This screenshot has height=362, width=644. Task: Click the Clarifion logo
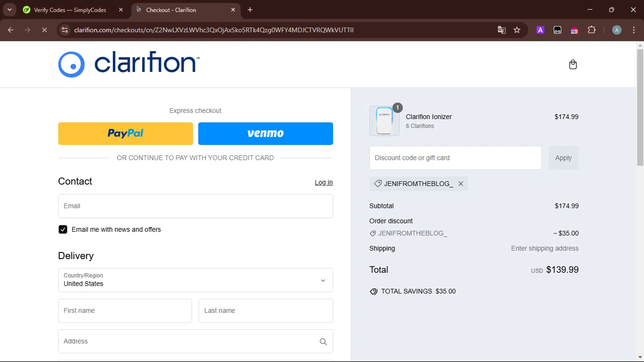coord(129,64)
